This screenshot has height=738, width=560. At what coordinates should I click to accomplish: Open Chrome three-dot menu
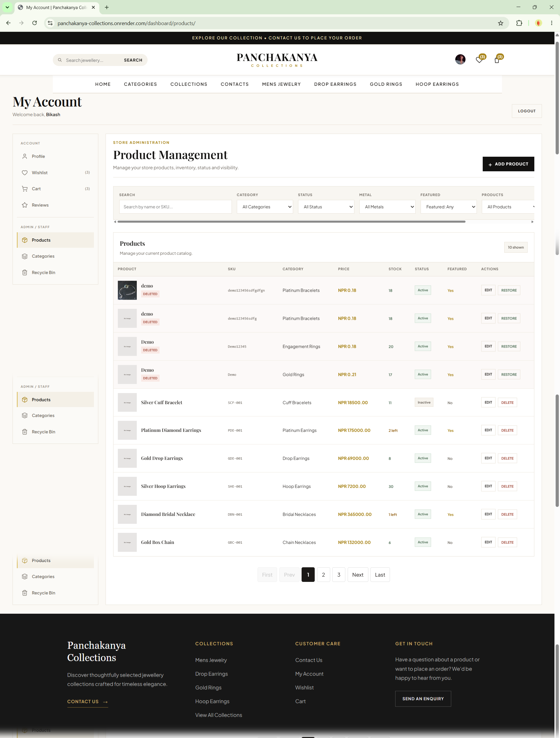pos(551,23)
